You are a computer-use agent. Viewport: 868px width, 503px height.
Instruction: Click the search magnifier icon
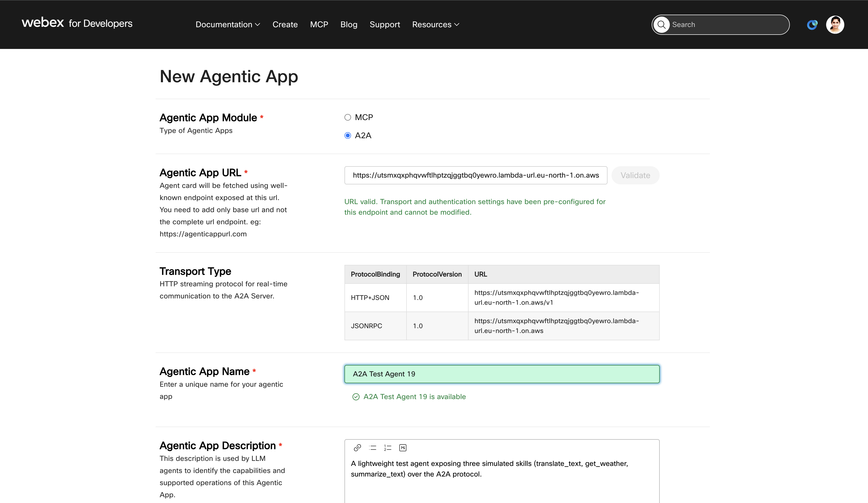pos(661,24)
